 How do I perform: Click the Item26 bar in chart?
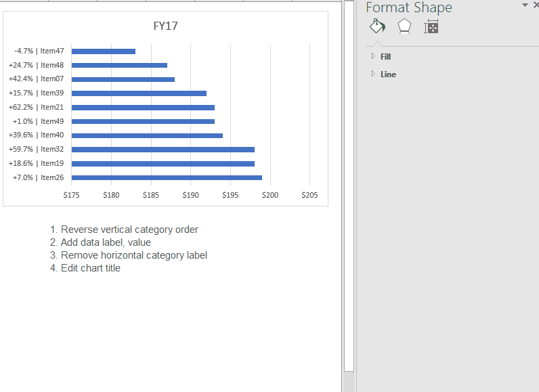click(x=166, y=177)
